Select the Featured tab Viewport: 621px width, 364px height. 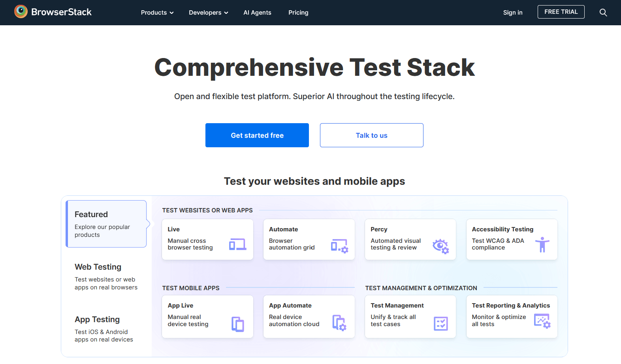[106, 224]
